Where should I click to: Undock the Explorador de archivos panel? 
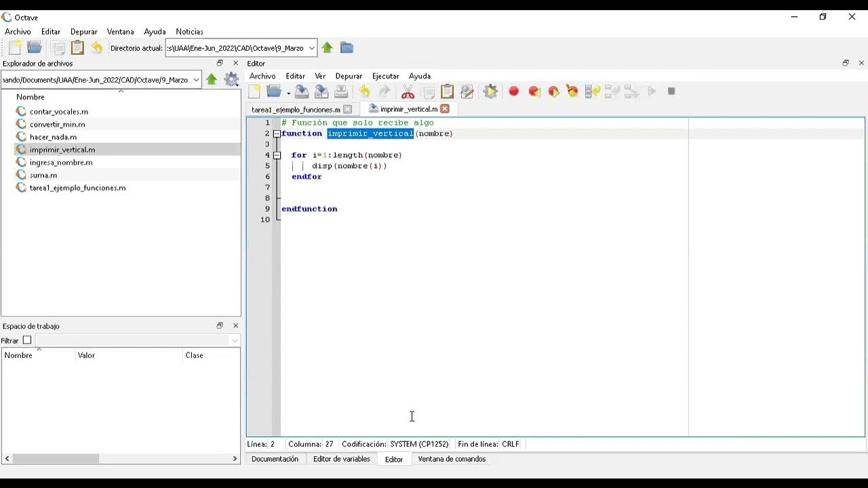click(220, 63)
